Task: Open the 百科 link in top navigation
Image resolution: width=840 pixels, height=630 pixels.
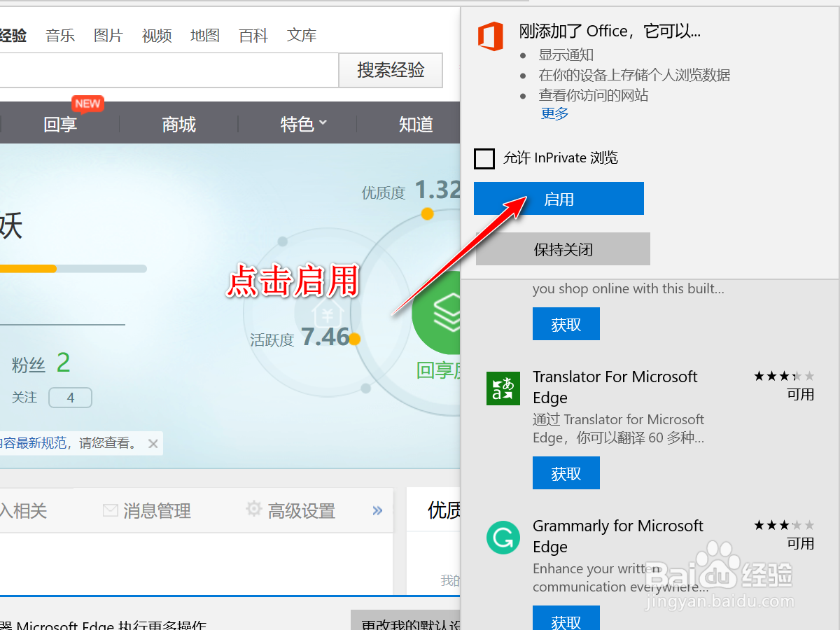Action: click(x=253, y=35)
